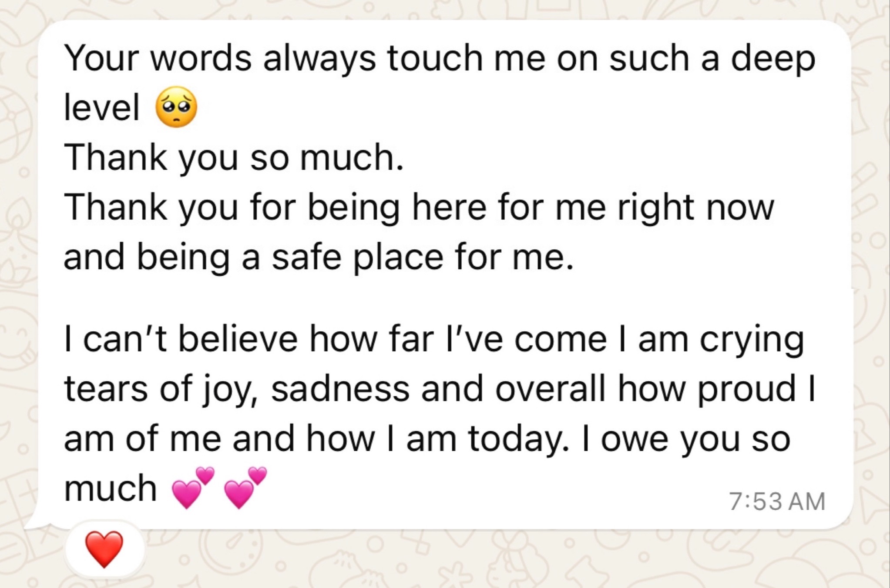This screenshot has height=588, width=890.
Task: Select the first pink two-hearts emoji
Action: click(193, 488)
